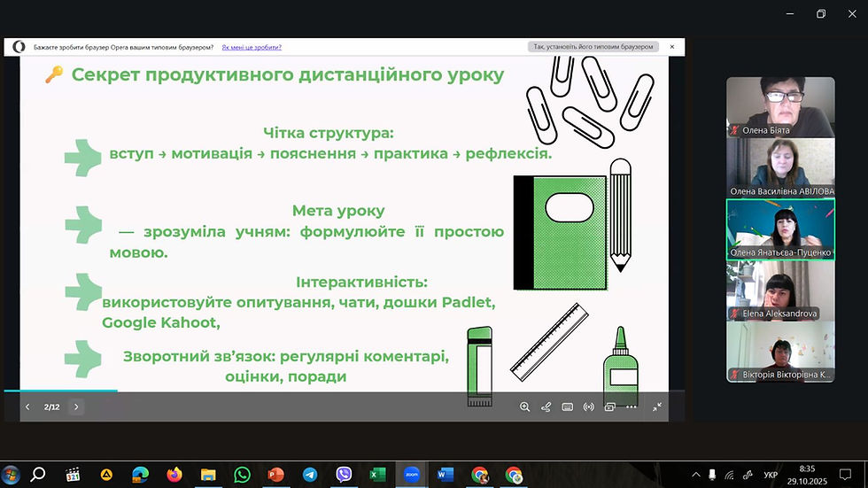The image size is (868, 488).
Task: Select the pen drawing tool
Action: pyautogui.click(x=546, y=407)
